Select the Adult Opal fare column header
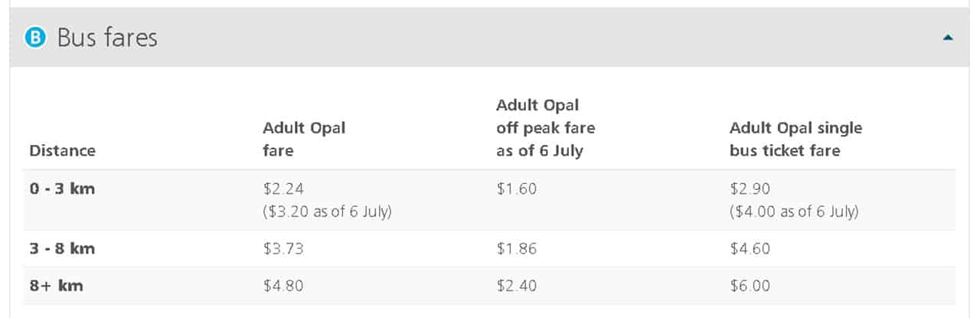 click(x=304, y=139)
